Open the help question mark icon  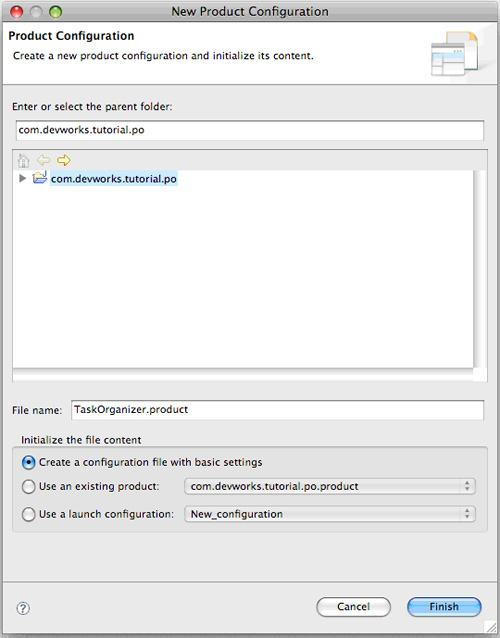(23, 608)
